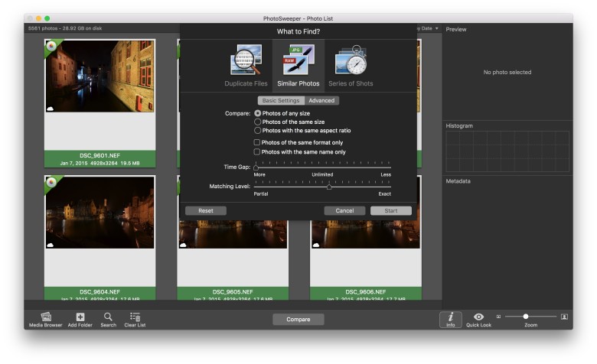The image size is (597, 364).
Task: Enable Photos with the same name only
Action: coord(299,151)
